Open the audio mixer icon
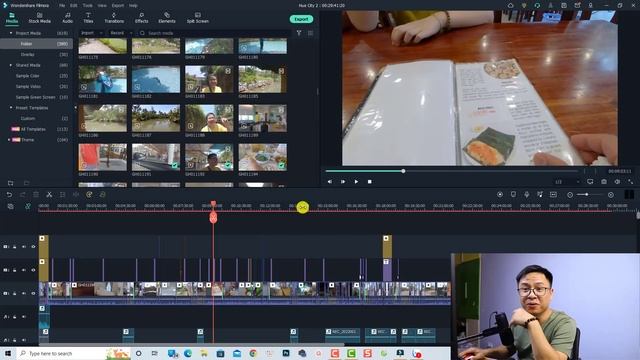 pyautogui.click(x=540, y=195)
